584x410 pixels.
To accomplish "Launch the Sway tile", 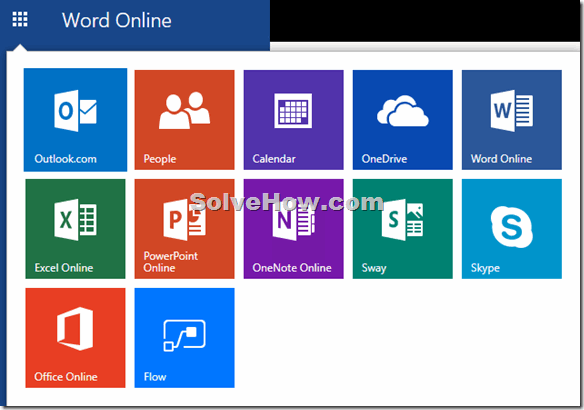I will pyautogui.click(x=403, y=229).
